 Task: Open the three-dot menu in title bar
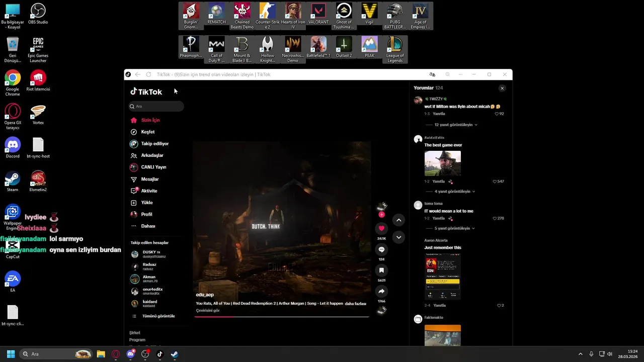coord(460,74)
